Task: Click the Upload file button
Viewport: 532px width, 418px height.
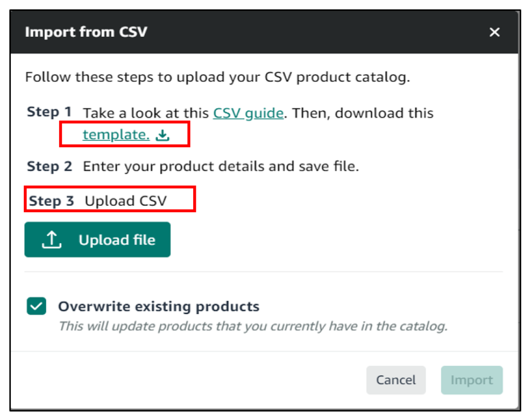Action: (x=97, y=239)
